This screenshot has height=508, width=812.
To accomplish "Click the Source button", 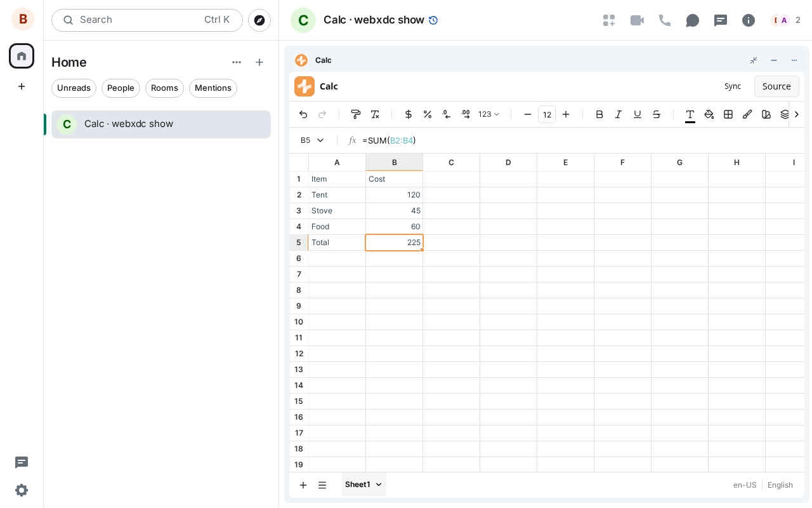I will pyautogui.click(x=776, y=86).
